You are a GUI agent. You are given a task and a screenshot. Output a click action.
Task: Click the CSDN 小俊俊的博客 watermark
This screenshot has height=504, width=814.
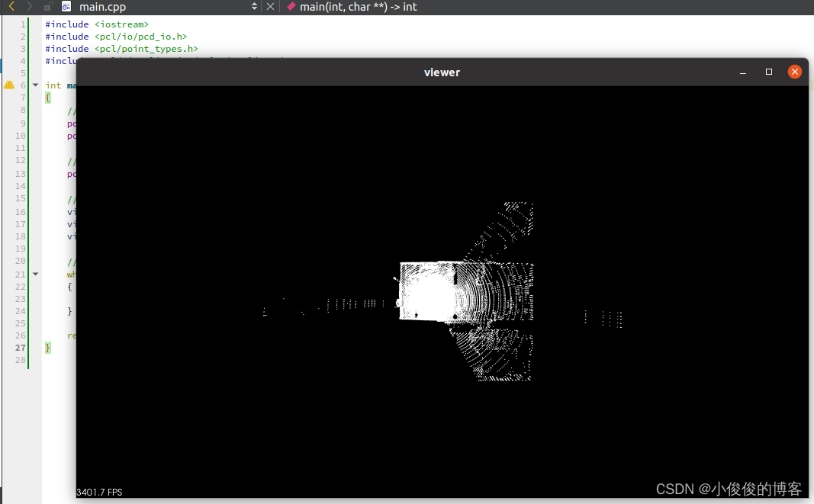[729, 489]
